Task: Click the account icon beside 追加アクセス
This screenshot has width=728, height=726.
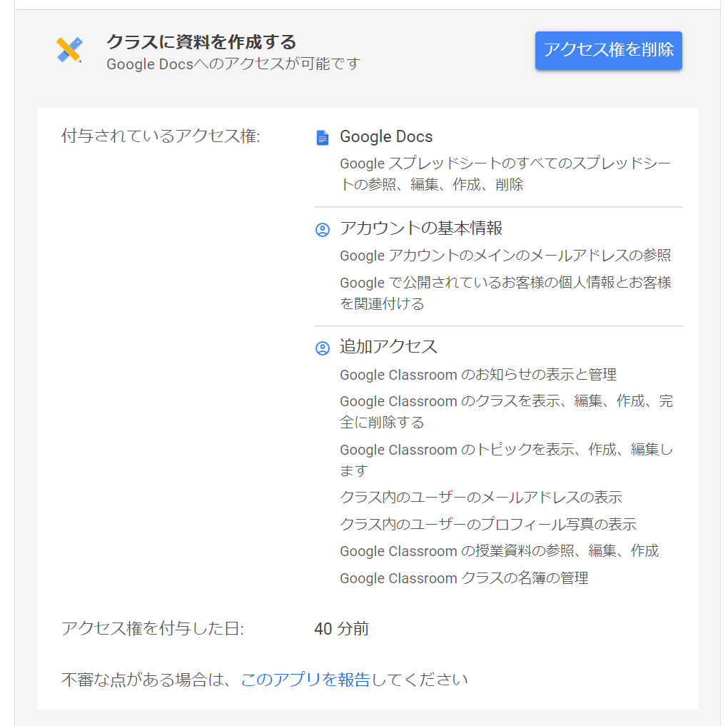Action: [322, 348]
